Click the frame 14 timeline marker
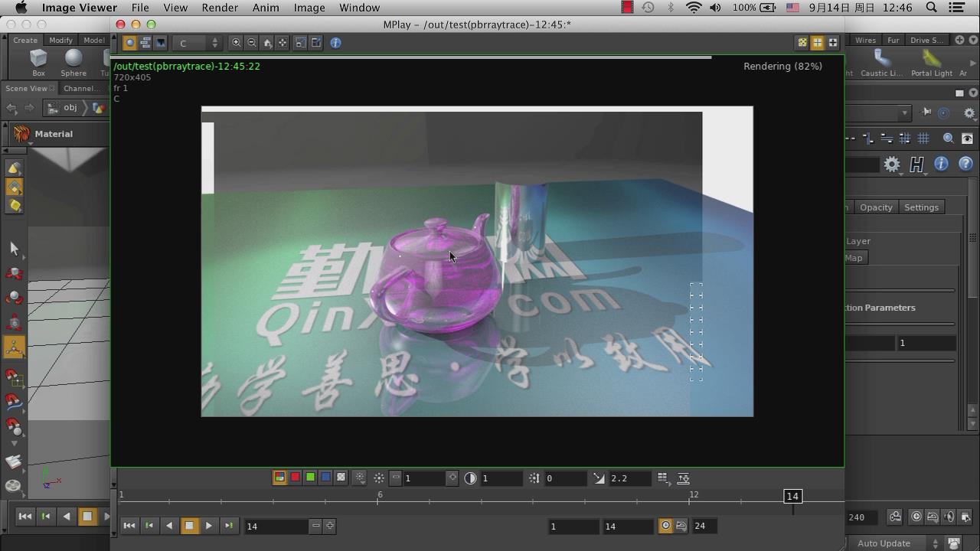This screenshot has height=551, width=980. [x=792, y=497]
